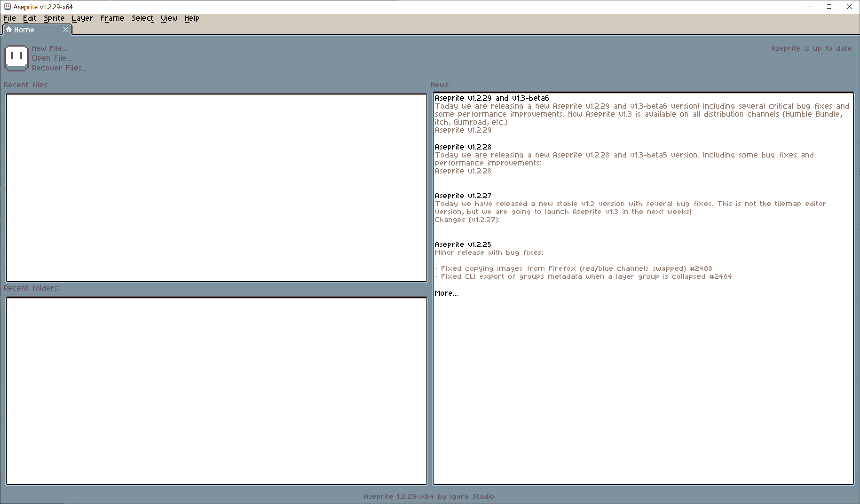860x504 pixels.
Task: Open the File menu
Action: [x=9, y=18]
